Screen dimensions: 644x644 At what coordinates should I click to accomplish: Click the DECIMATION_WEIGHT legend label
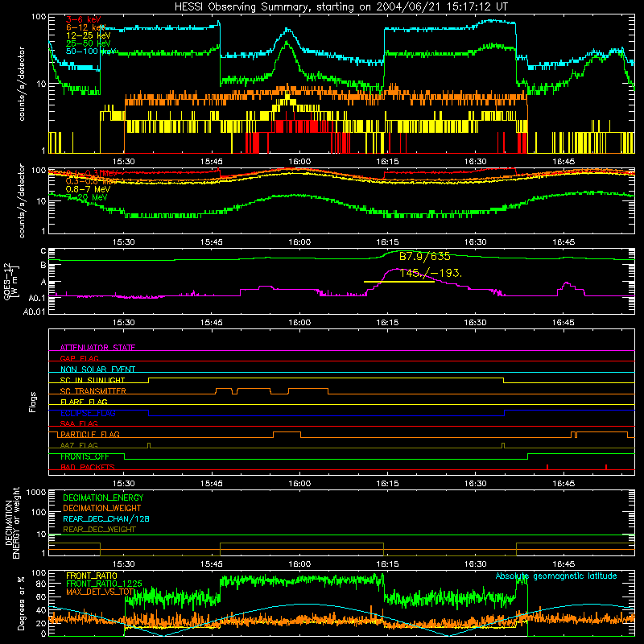click(x=102, y=508)
